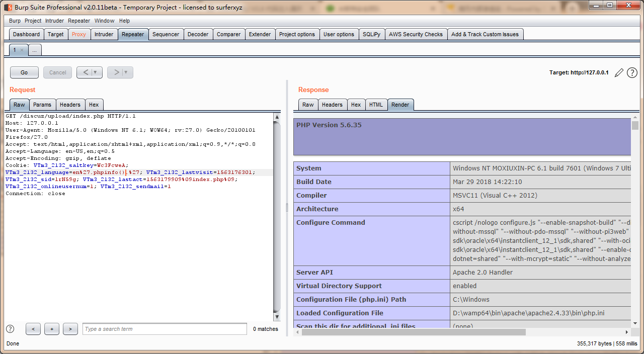The width and height of the screenshot is (644, 354).
Task: Show request Hex tab
Action: point(94,105)
